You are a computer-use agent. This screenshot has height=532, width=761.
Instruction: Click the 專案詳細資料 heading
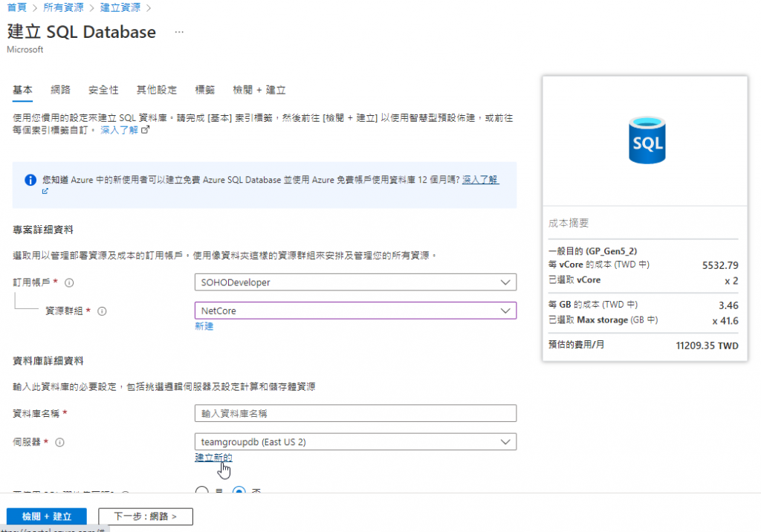pyautogui.click(x=42, y=230)
